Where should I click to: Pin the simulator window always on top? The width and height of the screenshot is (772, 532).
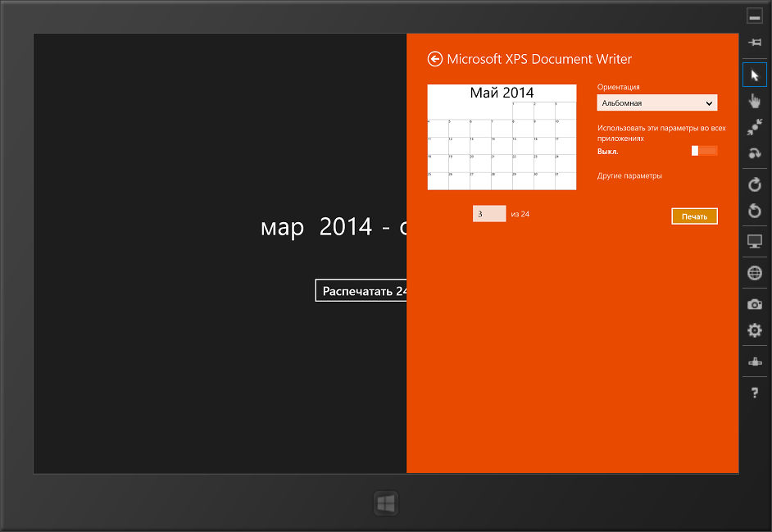(x=754, y=43)
